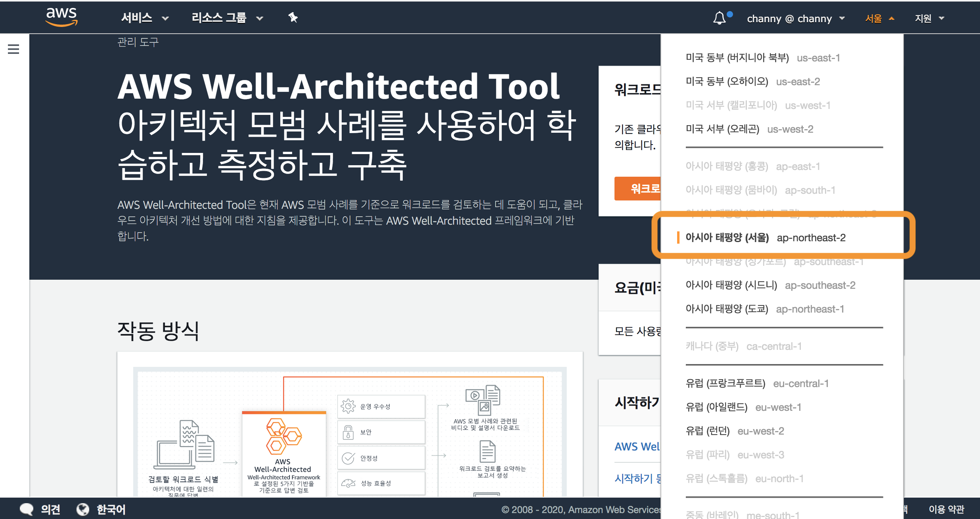Collapse the 서울 region selector

coord(879,19)
